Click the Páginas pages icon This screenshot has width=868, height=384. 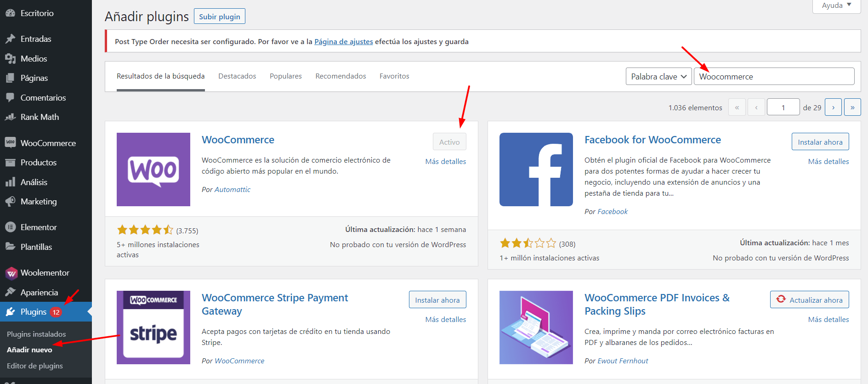pyautogui.click(x=10, y=78)
